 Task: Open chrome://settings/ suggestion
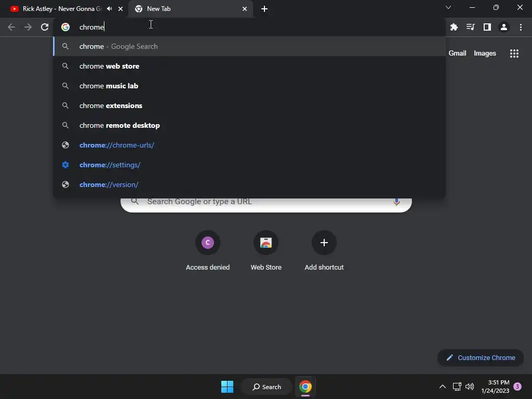249,165
